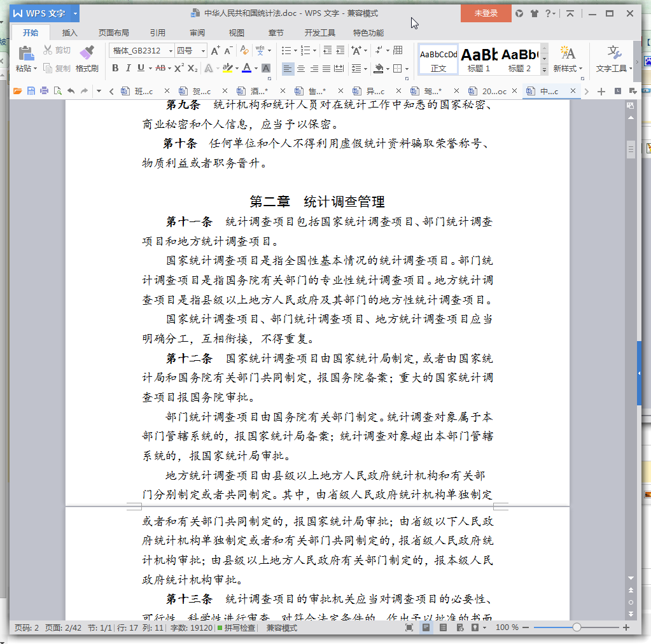Apply superscript X² formatting

[179, 67]
